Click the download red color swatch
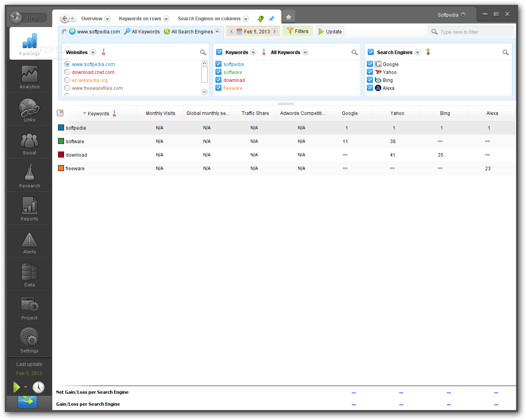 pos(61,155)
